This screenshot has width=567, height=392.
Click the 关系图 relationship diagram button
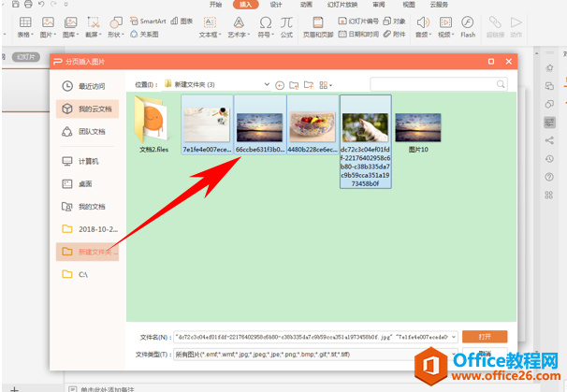[x=144, y=34]
